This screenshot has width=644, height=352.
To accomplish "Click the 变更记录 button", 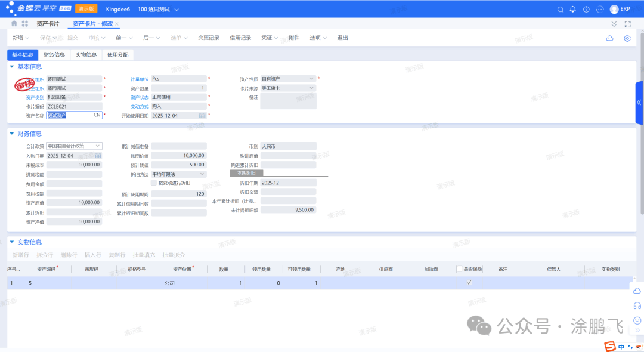I will point(209,38).
